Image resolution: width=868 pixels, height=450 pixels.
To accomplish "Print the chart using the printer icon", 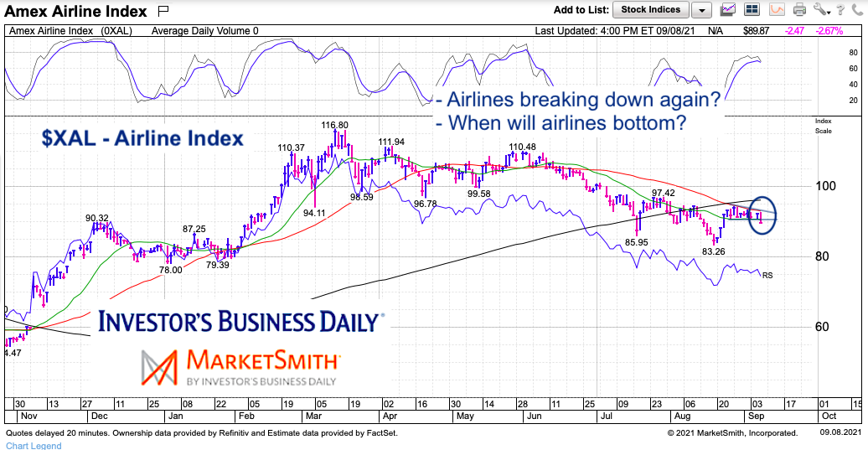I will point(799,9).
